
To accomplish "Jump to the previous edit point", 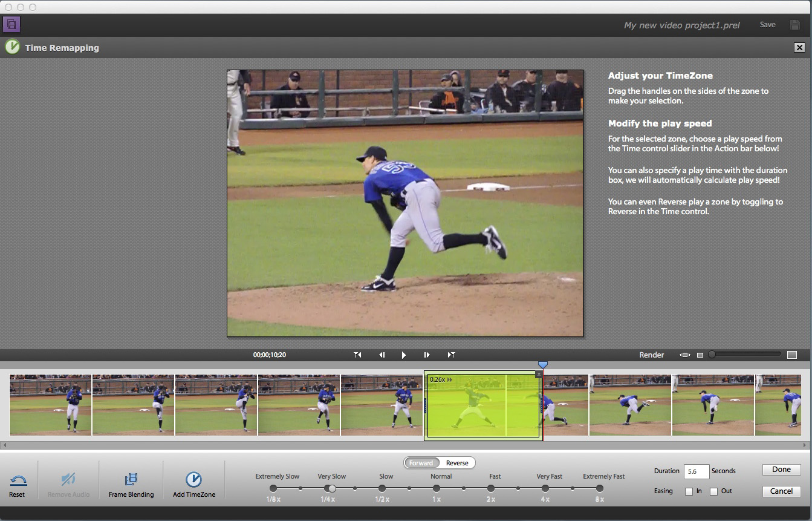I will 358,355.
